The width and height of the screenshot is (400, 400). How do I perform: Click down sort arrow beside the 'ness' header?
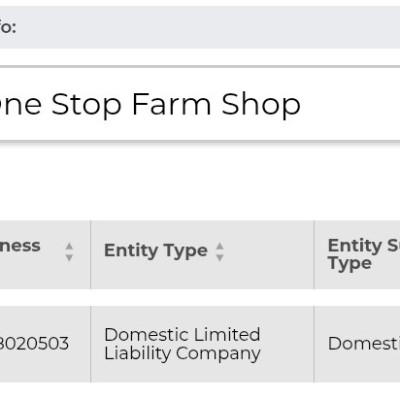click(x=69, y=258)
